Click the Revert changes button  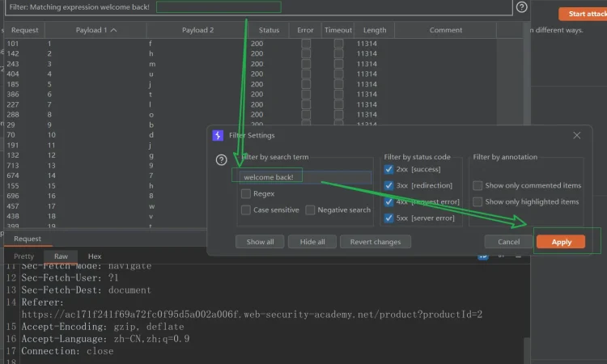[376, 242]
